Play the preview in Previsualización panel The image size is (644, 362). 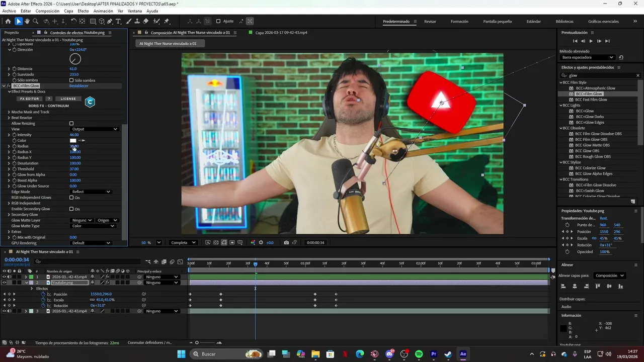(x=591, y=41)
